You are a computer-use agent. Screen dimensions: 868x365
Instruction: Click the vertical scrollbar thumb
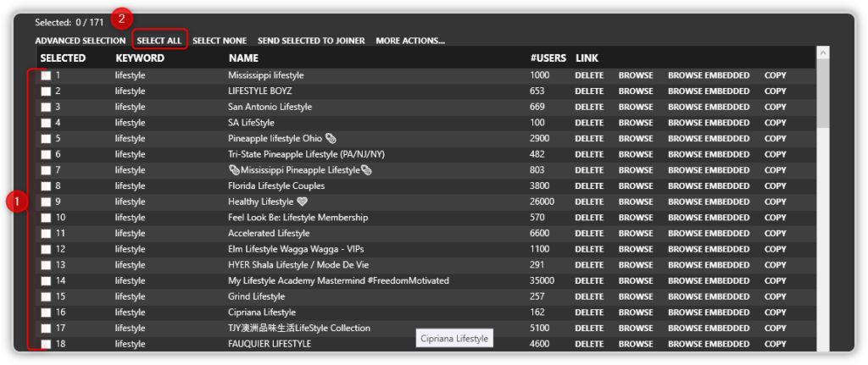click(821, 93)
